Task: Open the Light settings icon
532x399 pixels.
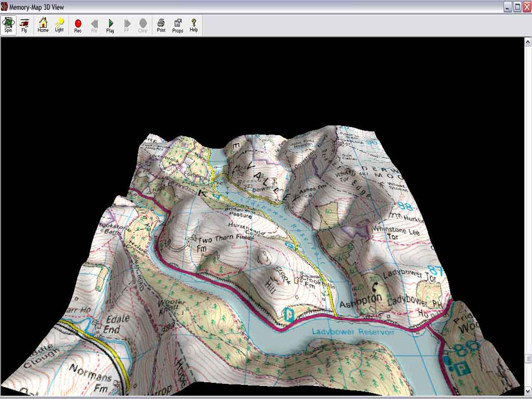Action: coord(59,25)
